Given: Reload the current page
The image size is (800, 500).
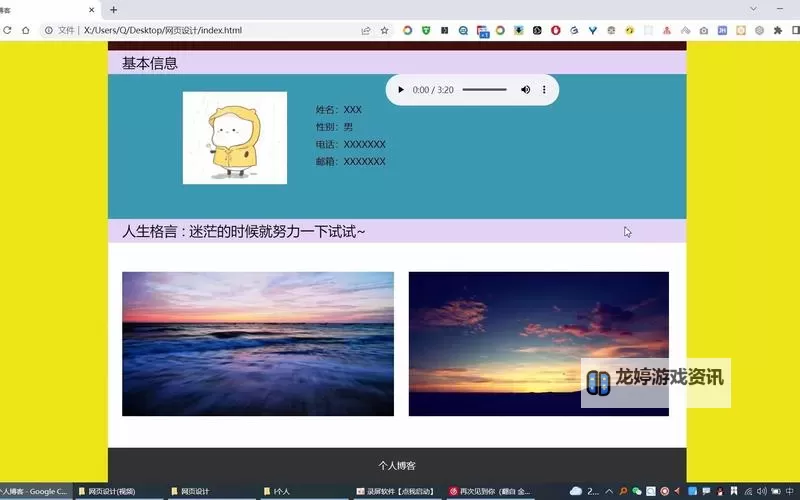Looking at the screenshot, I should click(7, 31).
